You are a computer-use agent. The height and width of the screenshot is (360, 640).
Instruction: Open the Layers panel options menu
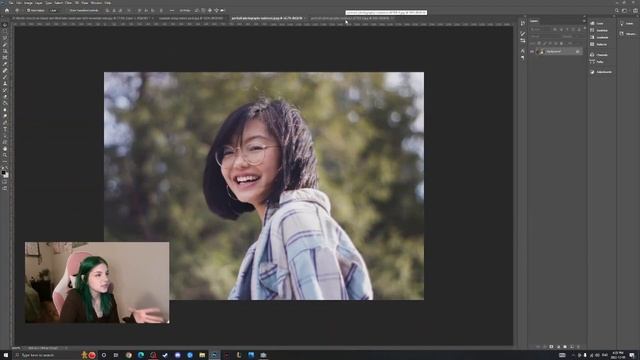(584, 21)
